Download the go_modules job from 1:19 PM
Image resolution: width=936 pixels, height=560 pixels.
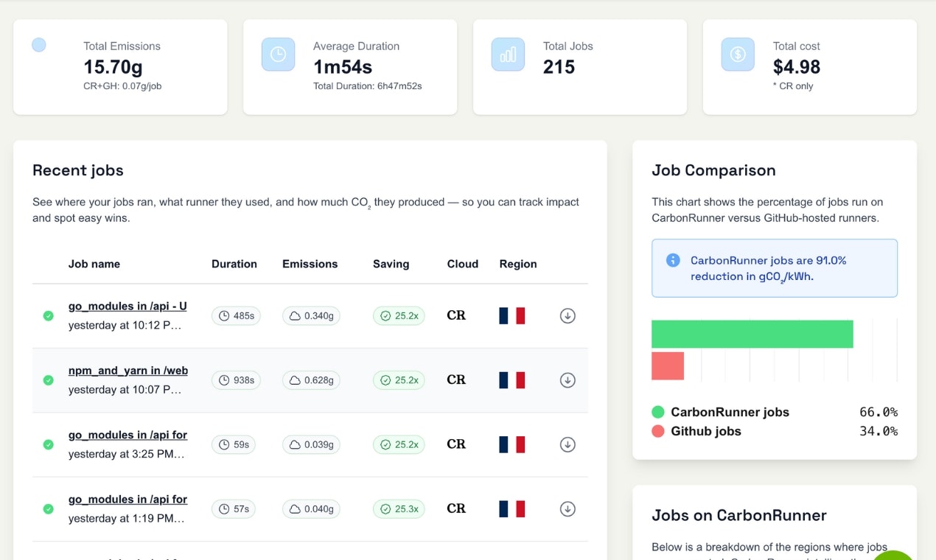click(567, 508)
